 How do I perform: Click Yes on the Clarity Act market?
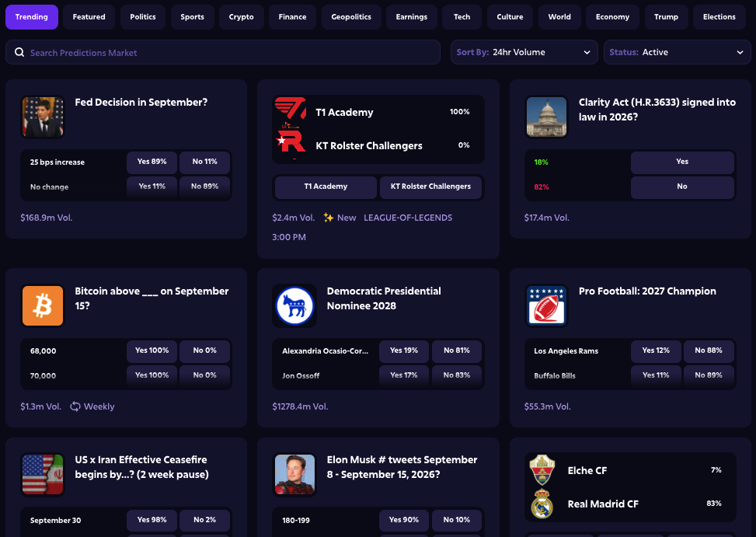coord(682,162)
